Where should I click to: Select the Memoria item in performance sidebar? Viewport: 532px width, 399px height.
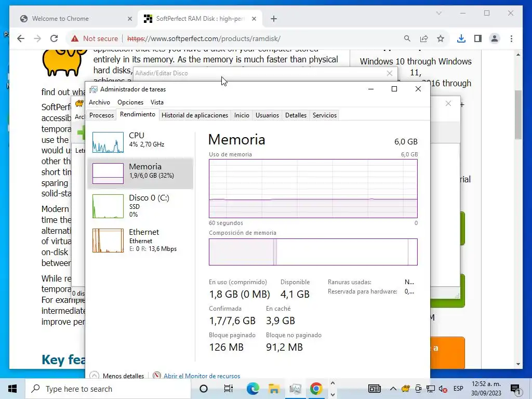coord(140,173)
